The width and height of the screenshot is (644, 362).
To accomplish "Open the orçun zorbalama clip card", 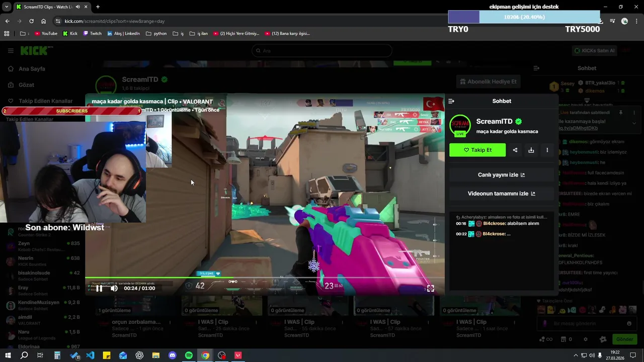I will coord(136,317).
